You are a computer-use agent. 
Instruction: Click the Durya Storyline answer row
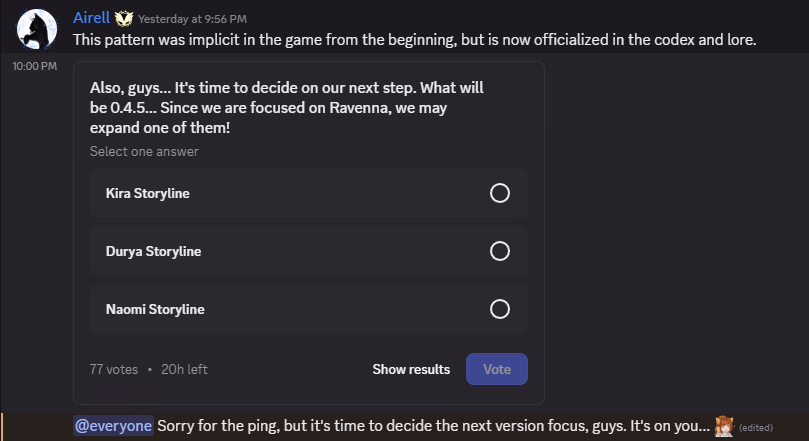pyautogui.click(x=309, y=251)
